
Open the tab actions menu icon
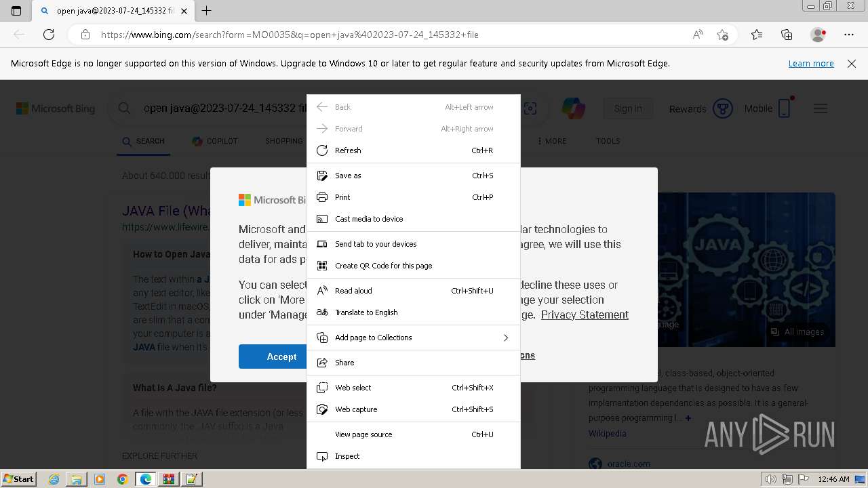tap(16, 11)
